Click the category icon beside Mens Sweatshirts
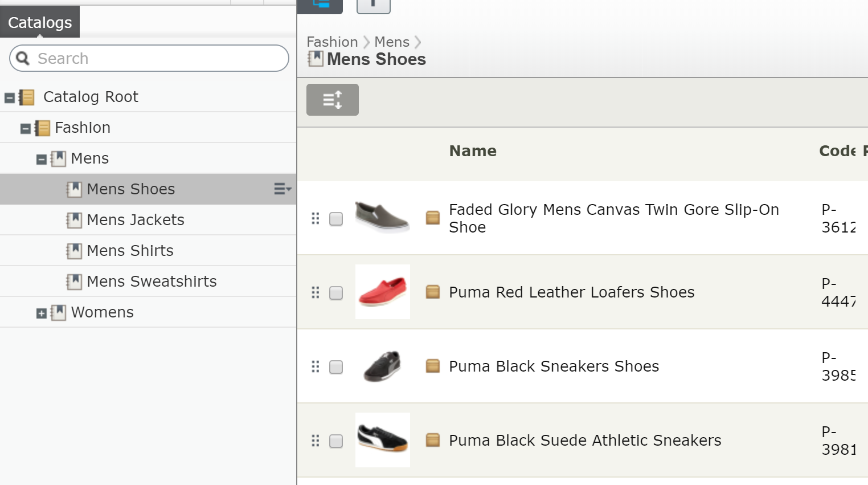 coord(73,281)
